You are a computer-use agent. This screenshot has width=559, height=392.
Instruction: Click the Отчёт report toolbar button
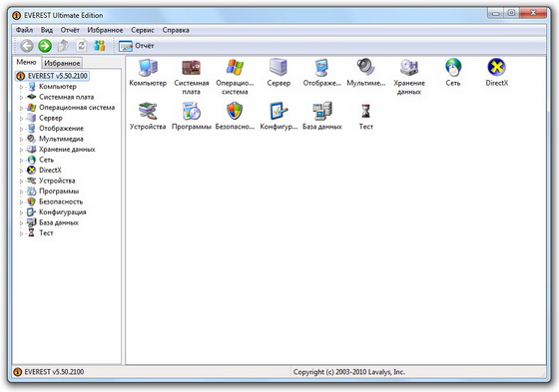pyautogui.click(x=136, y=46)
